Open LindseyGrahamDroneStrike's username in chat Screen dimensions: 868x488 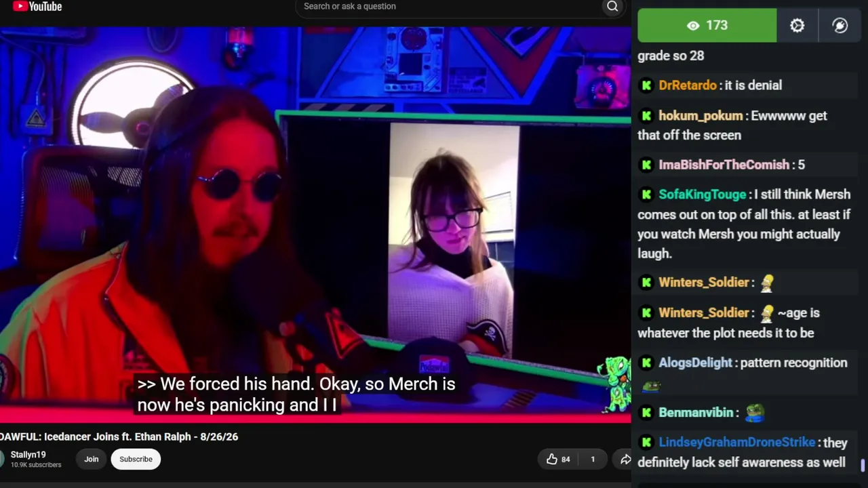[x=737, y=443]
